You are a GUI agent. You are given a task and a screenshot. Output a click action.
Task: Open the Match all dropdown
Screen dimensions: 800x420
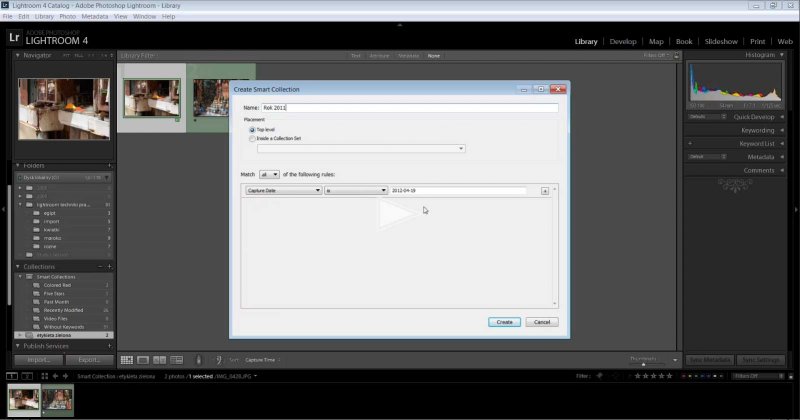270,174
